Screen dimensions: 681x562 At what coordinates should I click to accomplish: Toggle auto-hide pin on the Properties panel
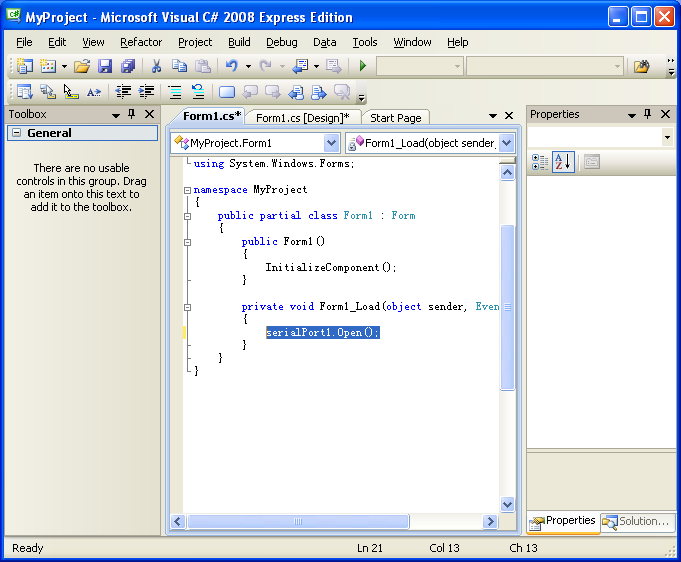point(648,114)
